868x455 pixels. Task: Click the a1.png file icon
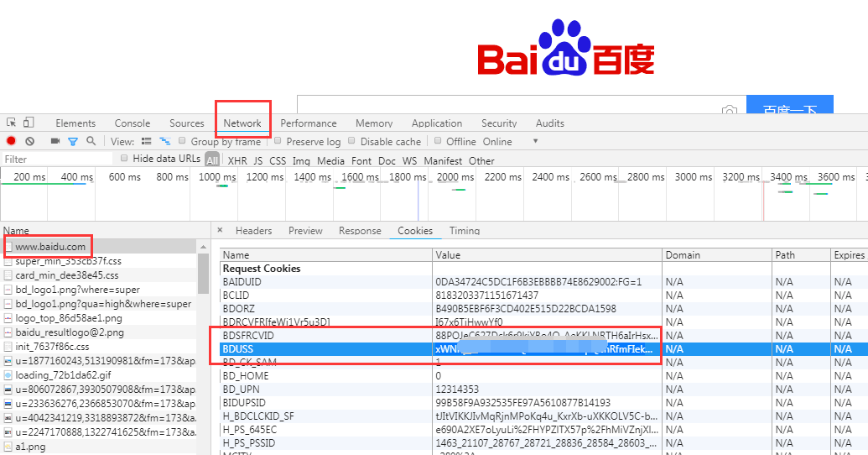coord(8,447)
